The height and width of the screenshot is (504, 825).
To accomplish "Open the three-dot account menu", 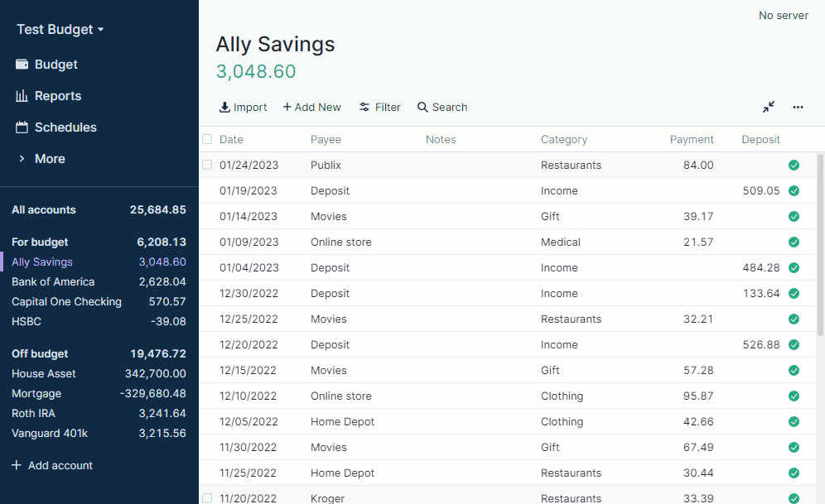I will pyautogui.click(x=798, y=108).
